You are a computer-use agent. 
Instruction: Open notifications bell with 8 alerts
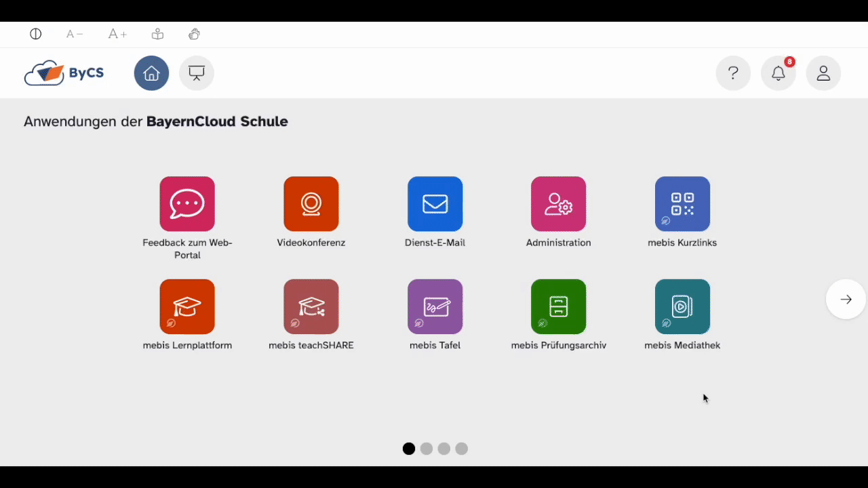[x=778, y=73]
